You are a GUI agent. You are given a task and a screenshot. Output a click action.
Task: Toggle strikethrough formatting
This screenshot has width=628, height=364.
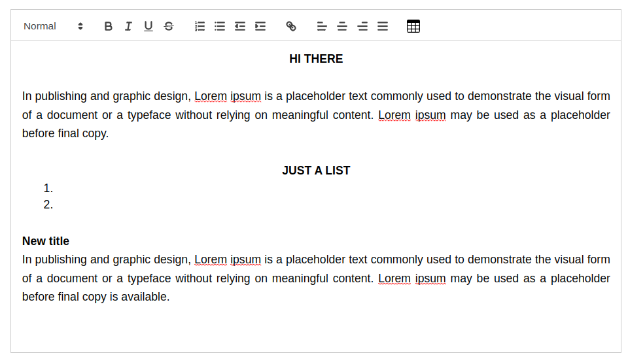point(169,26)
